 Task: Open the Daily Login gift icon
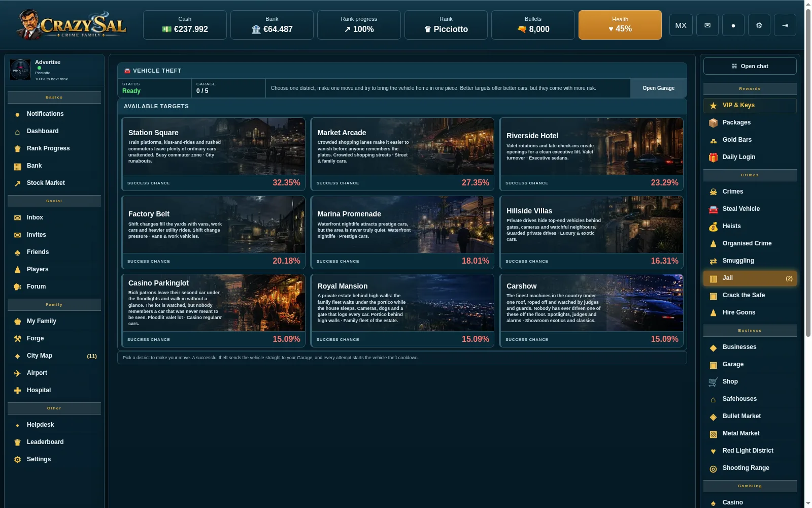tap(713, 157)
